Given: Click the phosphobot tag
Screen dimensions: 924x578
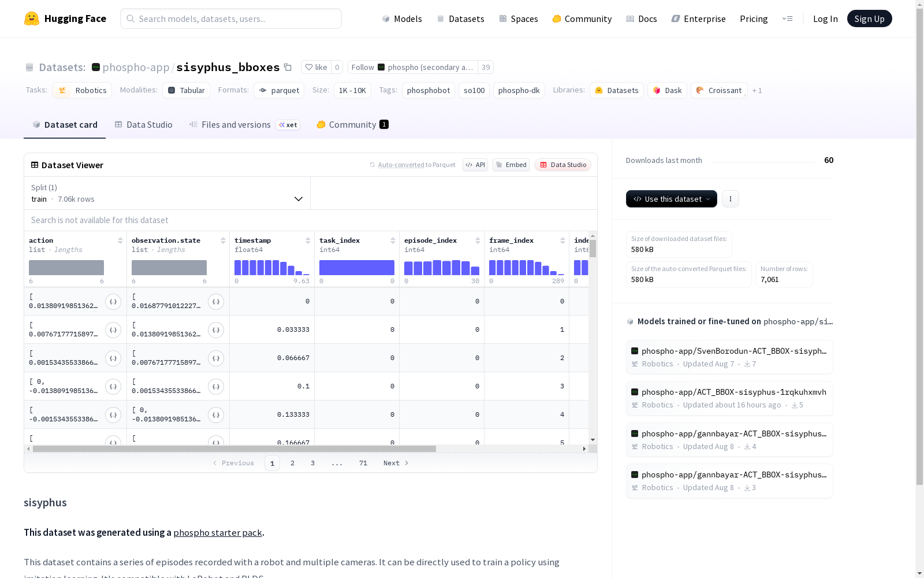Looking at the screenshot, I should (x=429, y=90).
